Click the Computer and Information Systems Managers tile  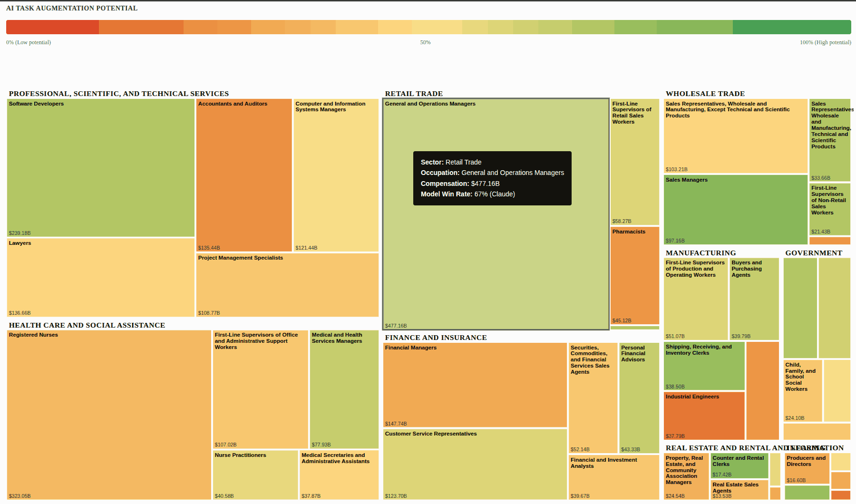[x=336, y=175]
